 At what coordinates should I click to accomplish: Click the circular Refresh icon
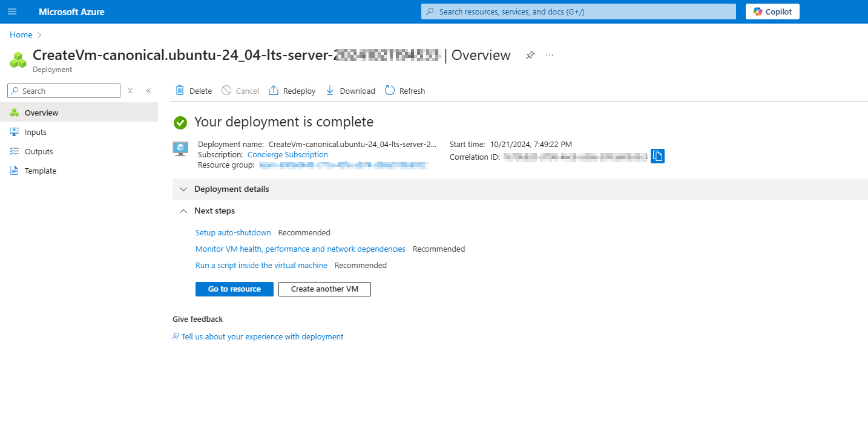[390, 90]
